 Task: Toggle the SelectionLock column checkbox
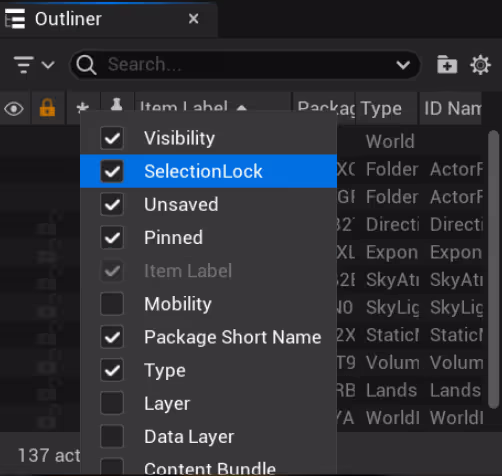pyautogui.click(x=112, y=171)
